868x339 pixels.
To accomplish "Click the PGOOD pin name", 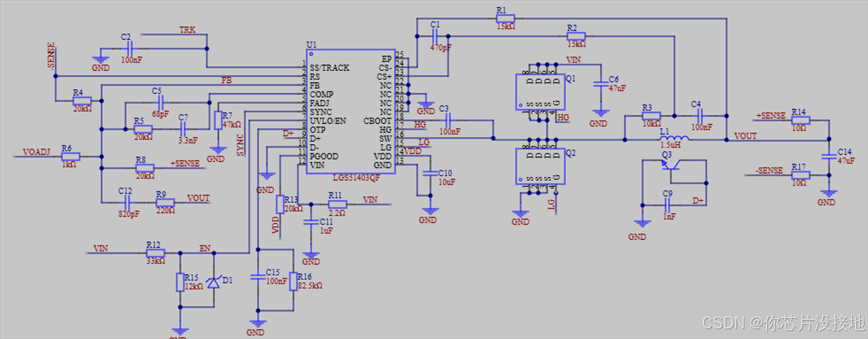I will (324, 156).
